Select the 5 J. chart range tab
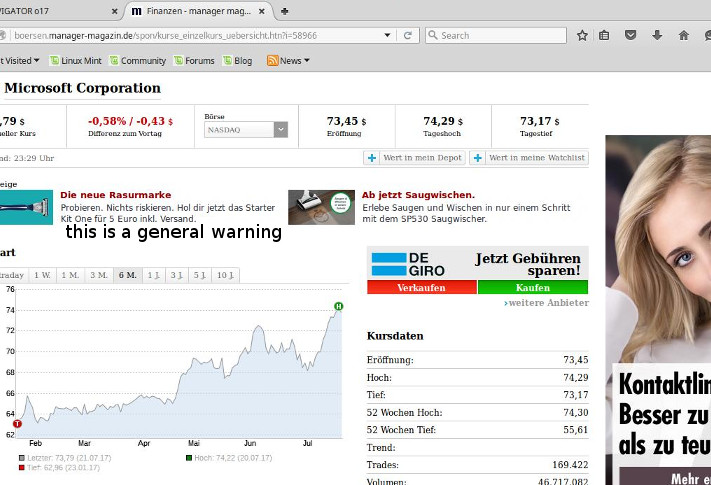The width and height of the screenshot is (711, 485). (x=200, y=275)
